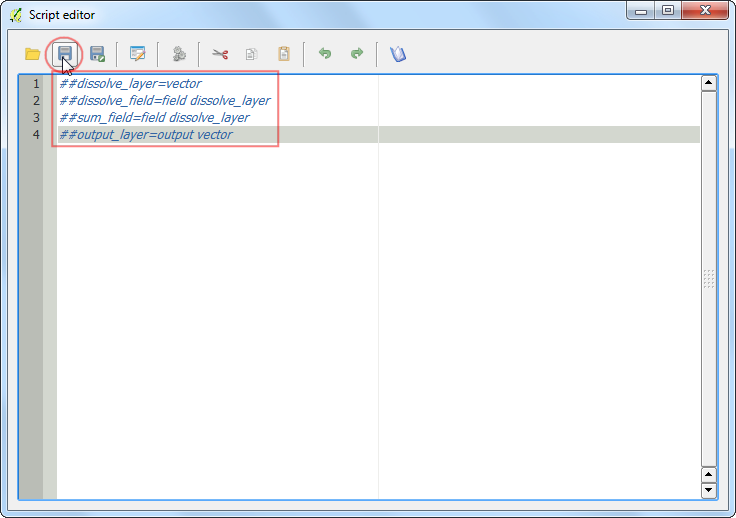Viewport: 736px width, 518px height.
Task: Click the vertical scrollbar grip handle
Action: pyautogui.click(x=708, y=279)
